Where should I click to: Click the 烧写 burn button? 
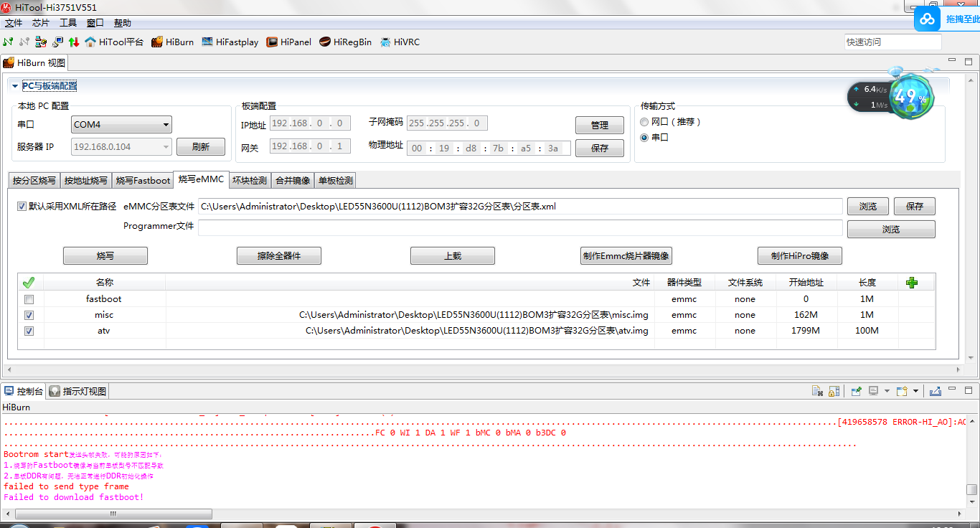coord(105,256)
